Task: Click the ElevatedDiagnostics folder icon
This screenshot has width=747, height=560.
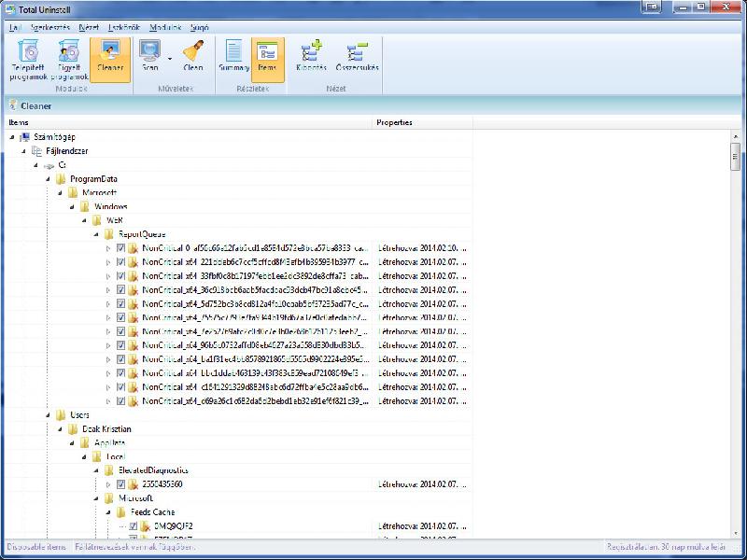Action: (x=109, y=470)
